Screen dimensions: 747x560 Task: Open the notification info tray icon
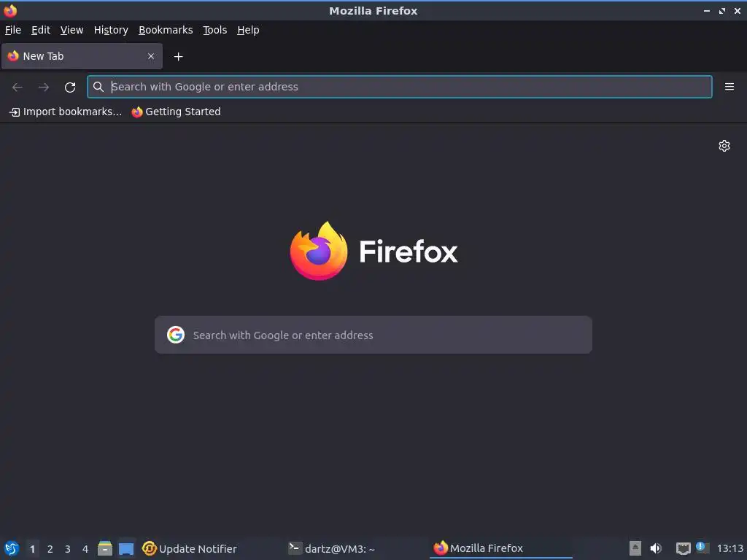coord(701,547)
